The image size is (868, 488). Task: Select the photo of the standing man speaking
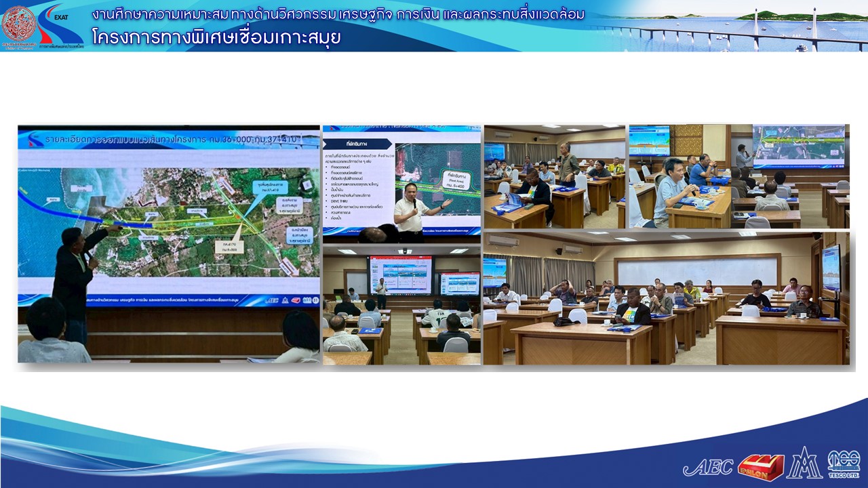pos(555,176)
